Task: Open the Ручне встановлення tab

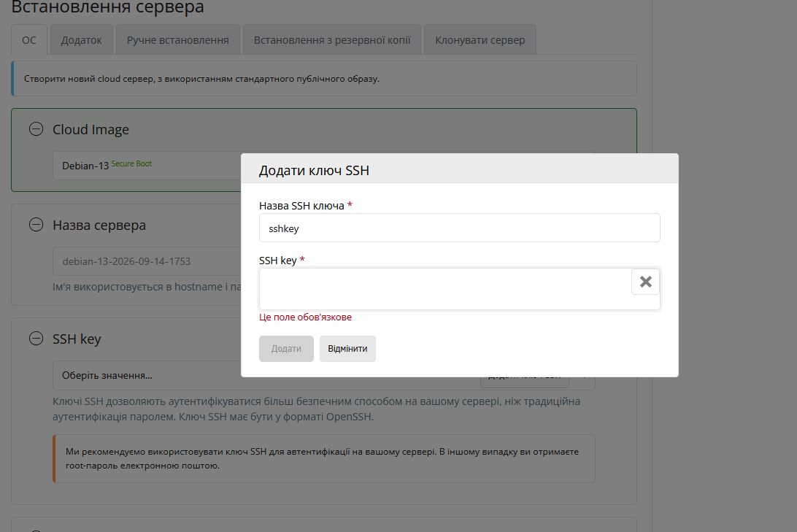Action: coord(178,39)
